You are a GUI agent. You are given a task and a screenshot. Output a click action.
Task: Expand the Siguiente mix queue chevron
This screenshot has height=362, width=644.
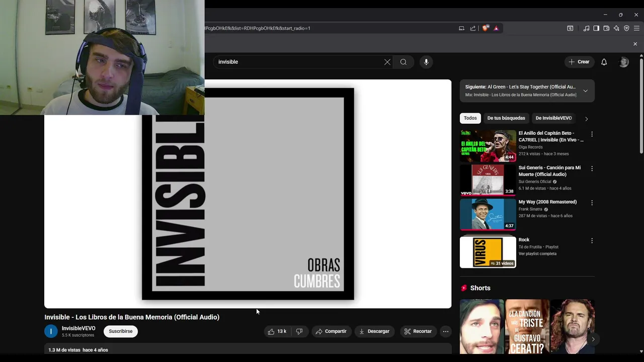click(x=585, y=91)
